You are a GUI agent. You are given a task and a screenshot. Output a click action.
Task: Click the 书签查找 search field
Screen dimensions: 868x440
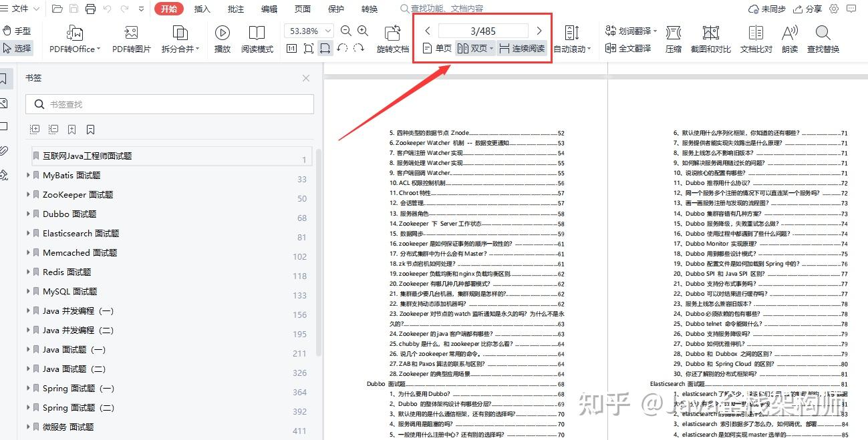click(x=170, y=104)
